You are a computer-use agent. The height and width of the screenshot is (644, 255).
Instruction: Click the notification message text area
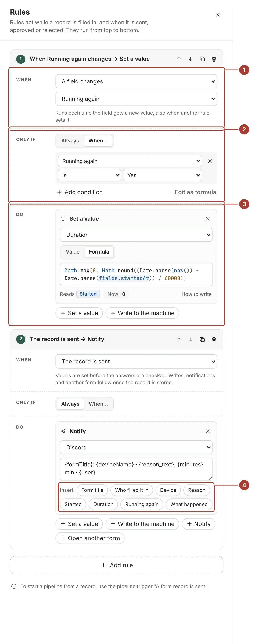click(136, 469)
